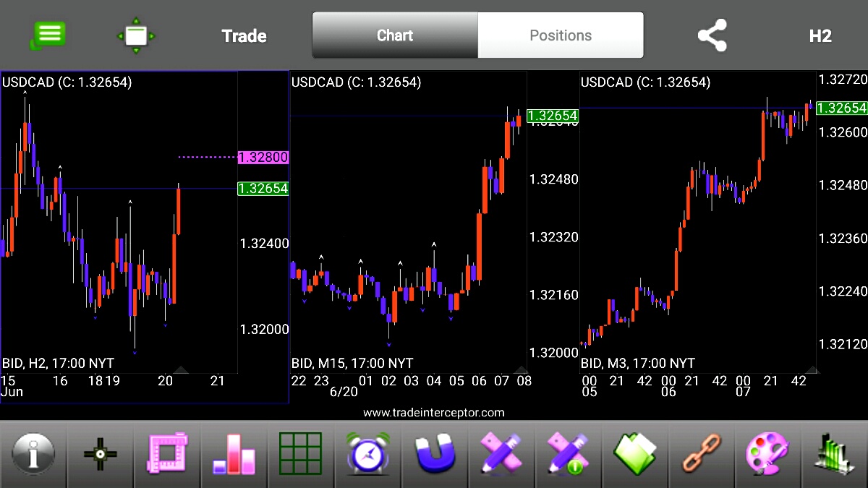The image size is (868, 488).
Task: Select the pink zoom rectangle tool
Action: click(x=167, y=455)
